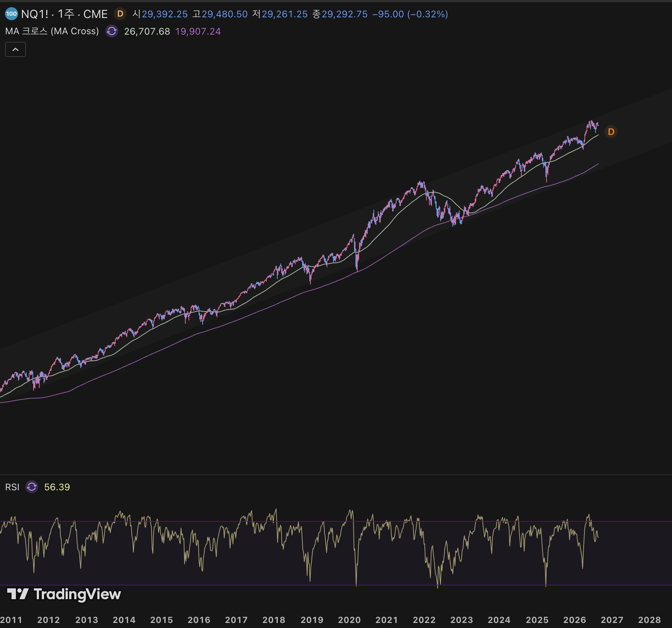Click the change value −95.00 (−0.32%)

[410, 14]
